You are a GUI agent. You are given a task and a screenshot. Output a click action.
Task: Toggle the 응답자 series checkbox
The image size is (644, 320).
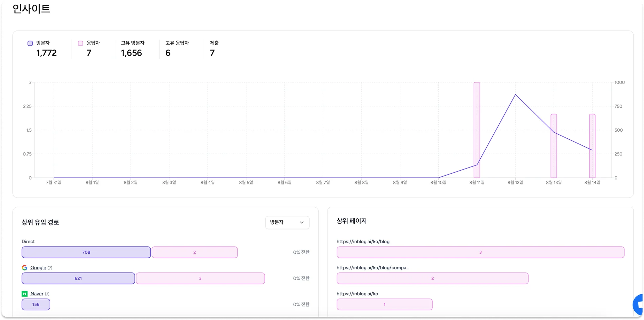coord(80,43)
